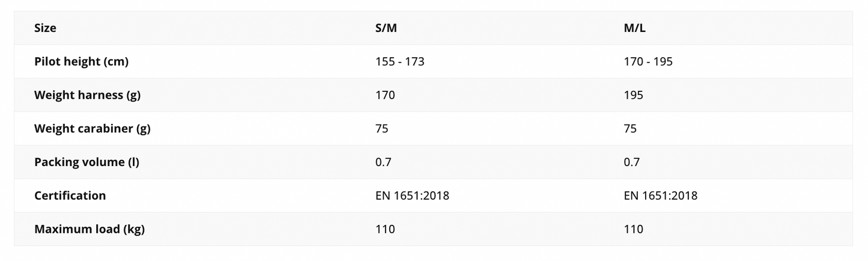The height and width of the screenshot is (261, 868).
Task: Click the M/L certification EN 1651:2018 text
Action: tap(661, 195)
